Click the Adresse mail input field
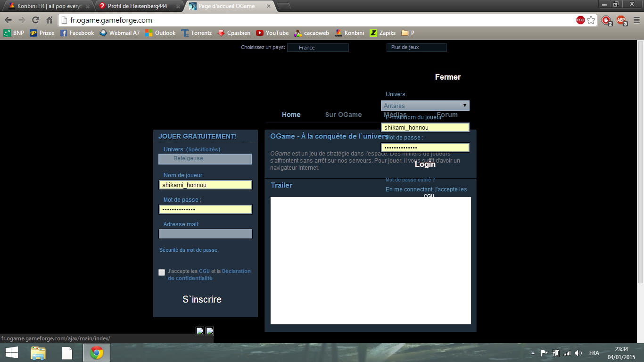This screenshot has width=644, height=362. coord(205,234)
